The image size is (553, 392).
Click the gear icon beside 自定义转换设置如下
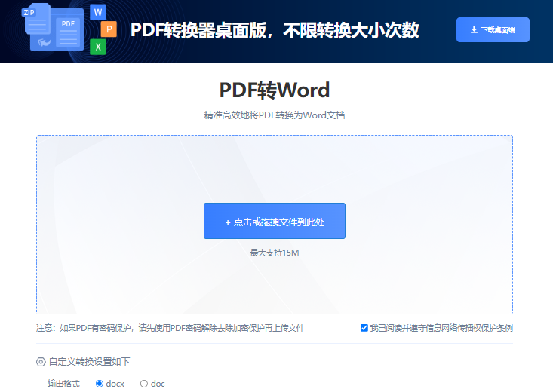(x=41, y=362)
